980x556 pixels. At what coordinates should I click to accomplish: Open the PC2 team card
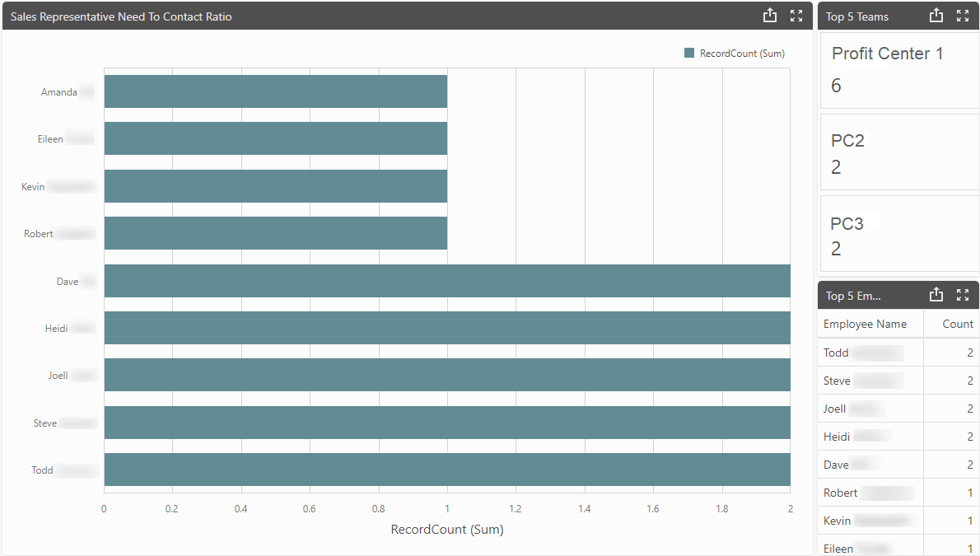pyautogui.click(x=898, y=152)
